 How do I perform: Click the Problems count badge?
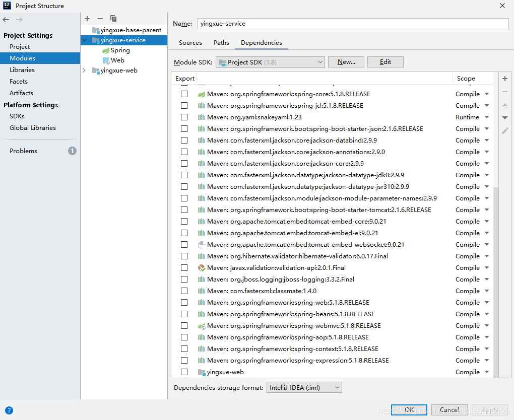click(72, 151)
